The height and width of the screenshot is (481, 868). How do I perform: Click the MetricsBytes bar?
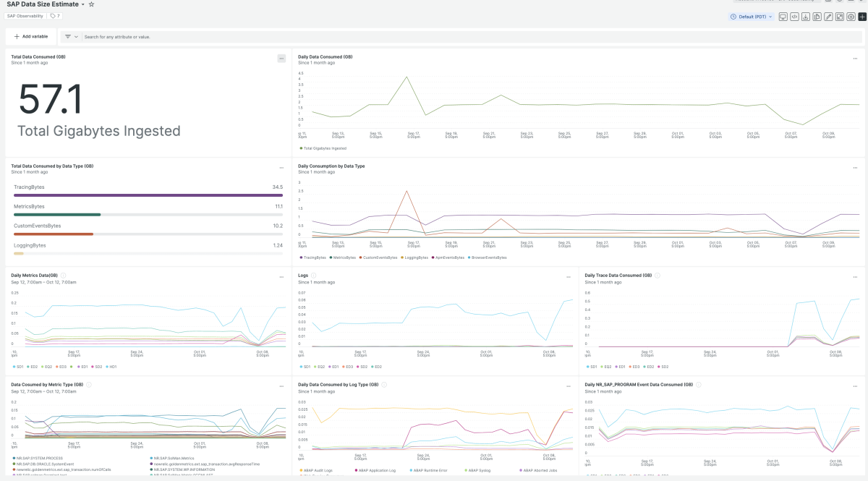click(x=57, y=214)
